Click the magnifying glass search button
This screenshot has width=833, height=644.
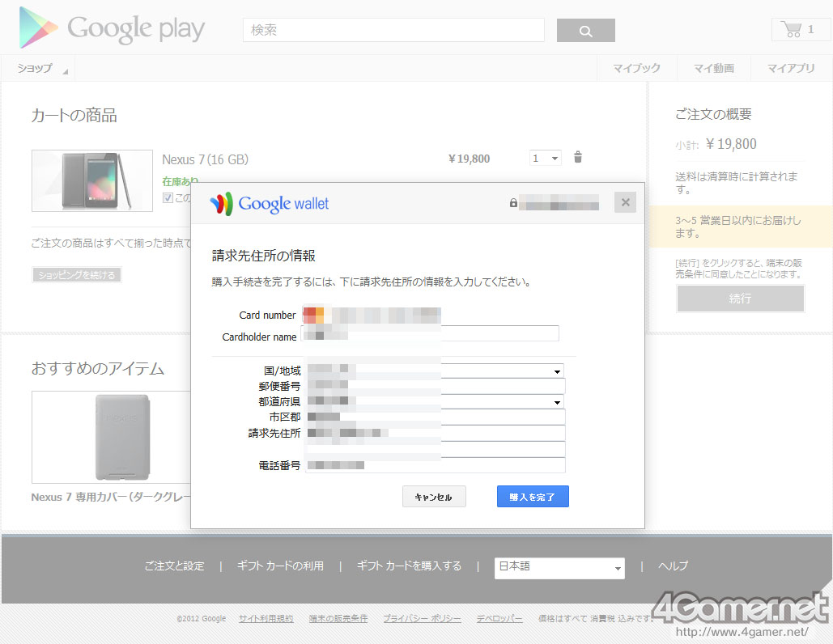(585, 31)
